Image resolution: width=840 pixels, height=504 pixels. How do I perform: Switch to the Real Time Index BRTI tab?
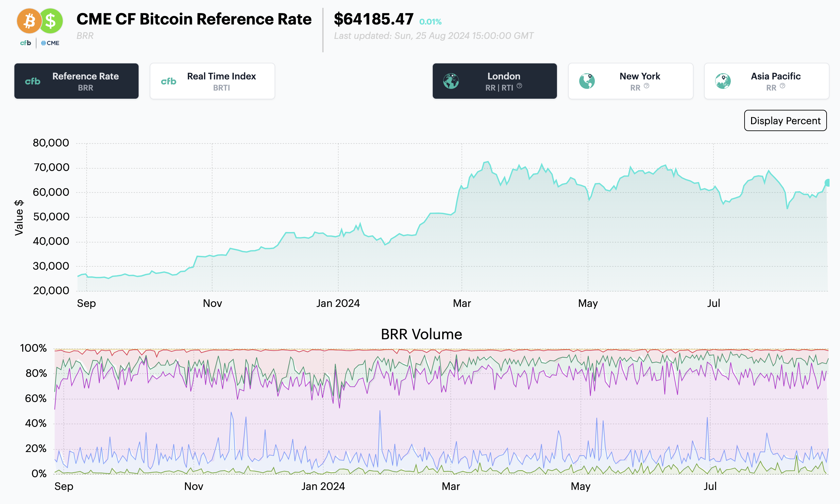point(212,81)
